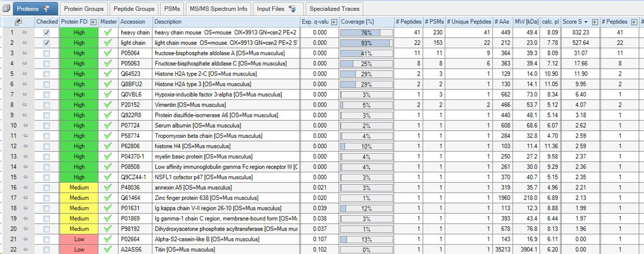This screenshot has width=644, height=254.
Task: Click the pin icon on row 5
Action: click(24, 74)
